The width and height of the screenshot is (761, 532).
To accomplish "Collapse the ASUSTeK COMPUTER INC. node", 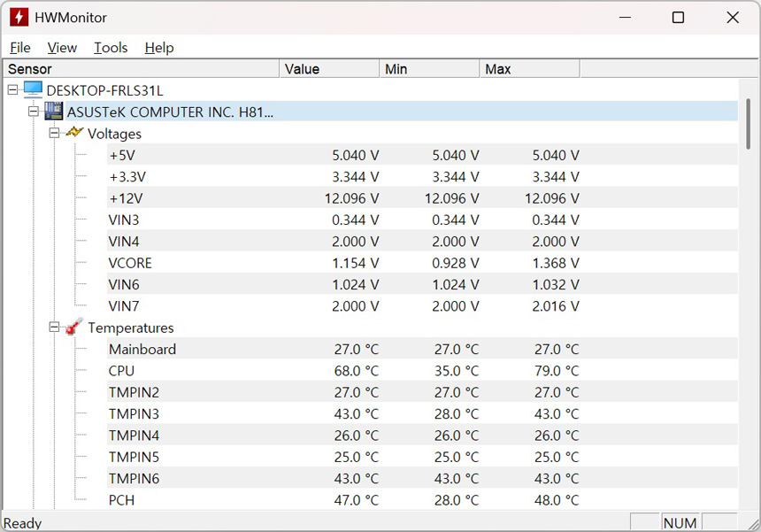I will 34,112.
